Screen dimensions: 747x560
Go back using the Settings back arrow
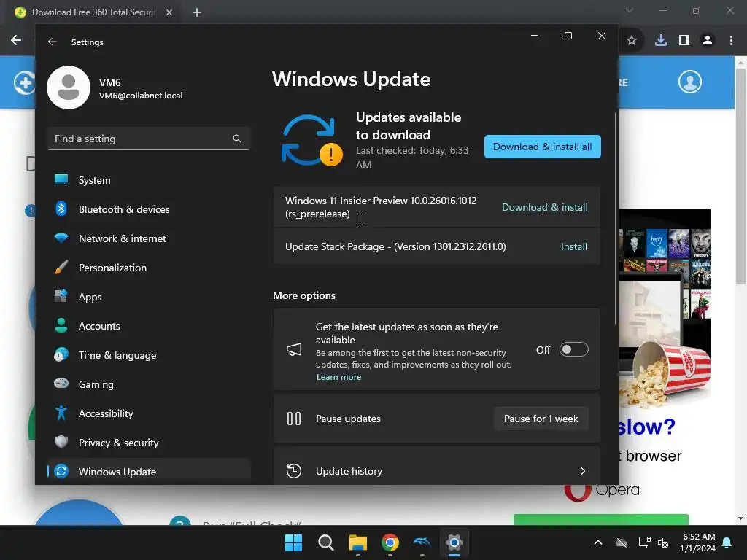tap(53, 42)
